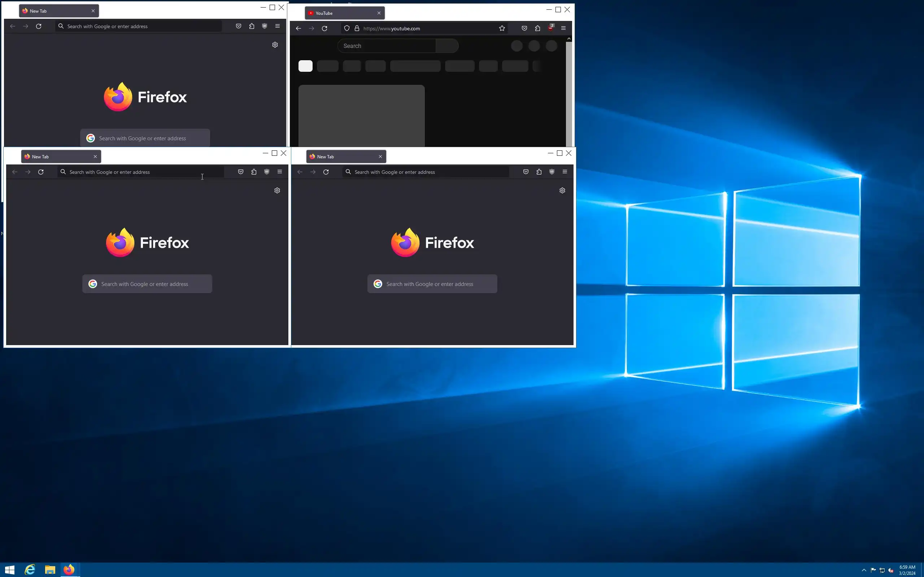The width and height of the screenshot is (924, 577).
Task: Open File Explorer from the taskbar
Action: click(50, 570)
